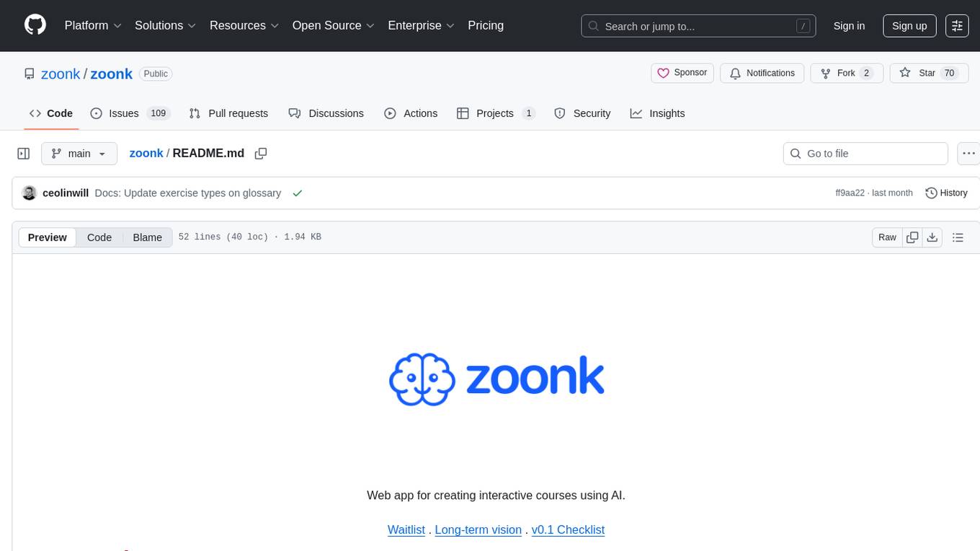Image resolution: width=980 pixels, height=551 pixels.
Task: Show the commit check status checkmark
Action: 298,193
